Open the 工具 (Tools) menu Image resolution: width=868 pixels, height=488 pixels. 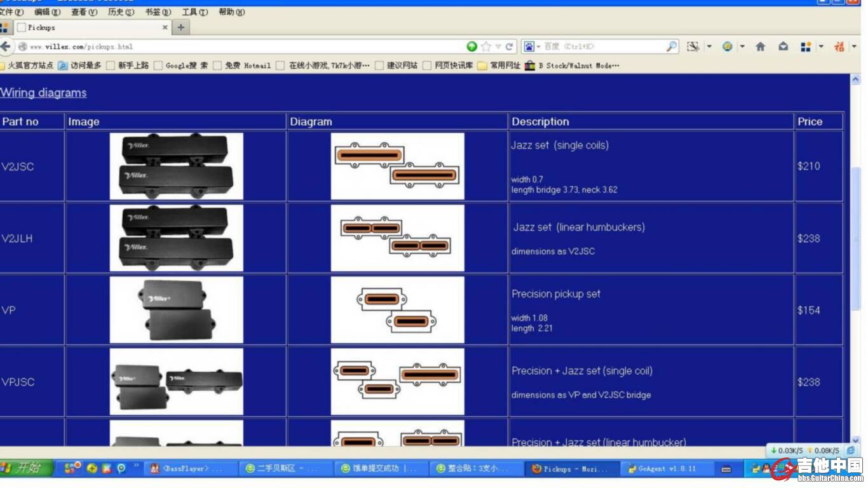tap(194, 12)
